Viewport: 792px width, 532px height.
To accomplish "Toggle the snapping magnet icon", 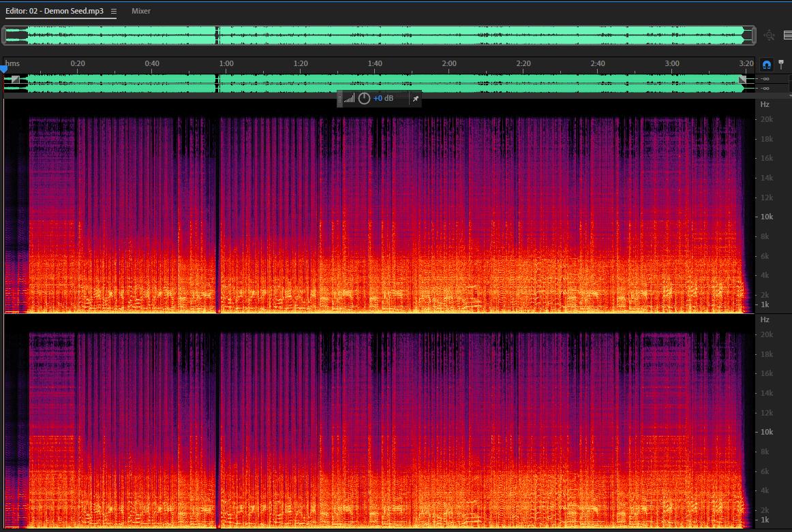I will point(767,65).
